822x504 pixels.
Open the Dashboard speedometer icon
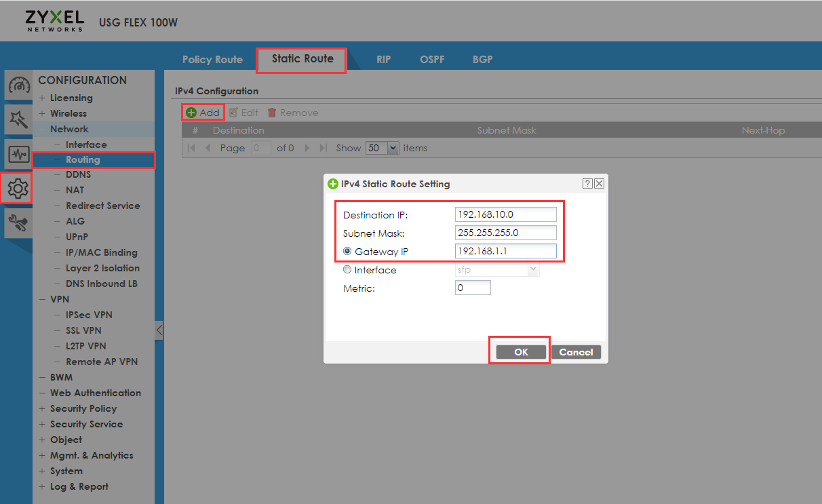click(x=18, y=85)
